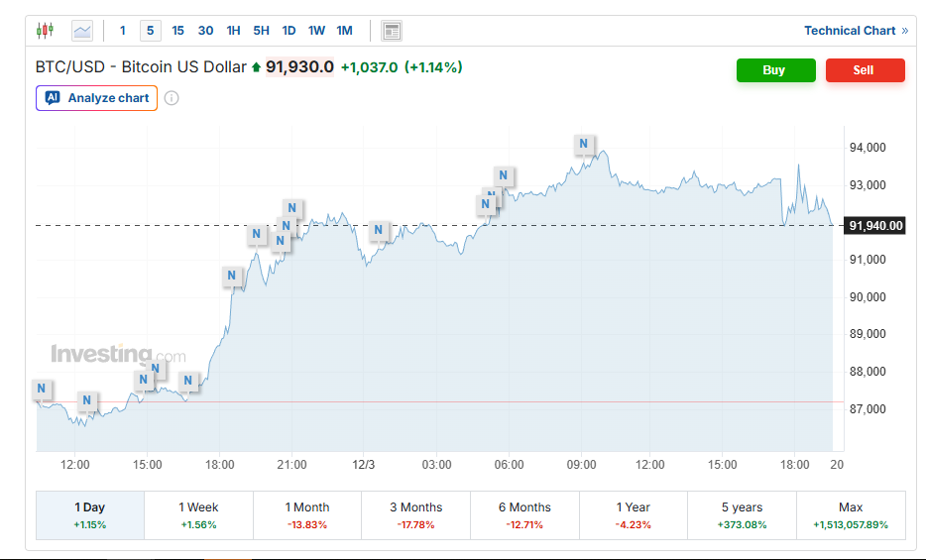Open the leftmost news marker on chart
926x560 pixels.
[42, 390]
